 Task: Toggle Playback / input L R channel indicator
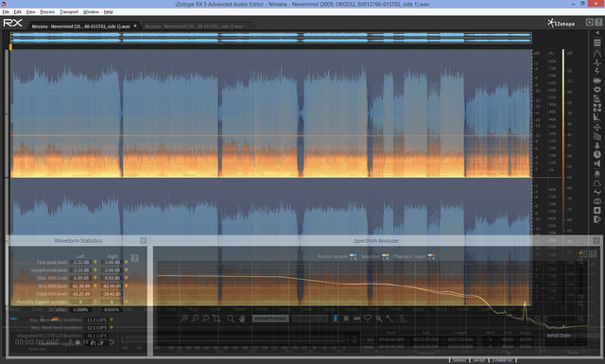[x=431, y=257]
